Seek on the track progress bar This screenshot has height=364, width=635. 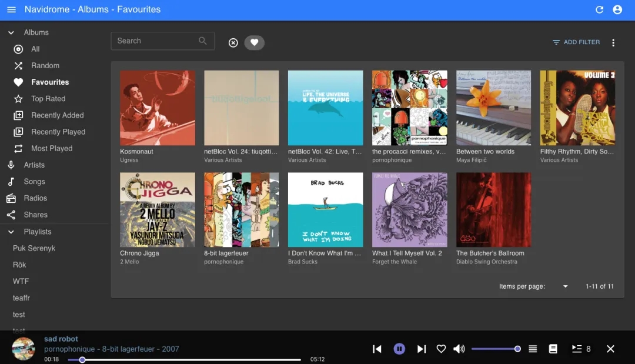click(x=184, y=359)
